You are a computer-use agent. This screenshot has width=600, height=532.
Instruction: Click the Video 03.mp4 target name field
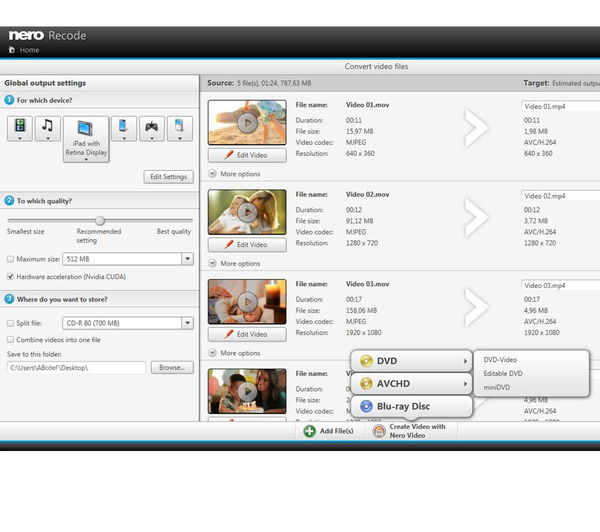pyautogui.click(x=560, y=286)
